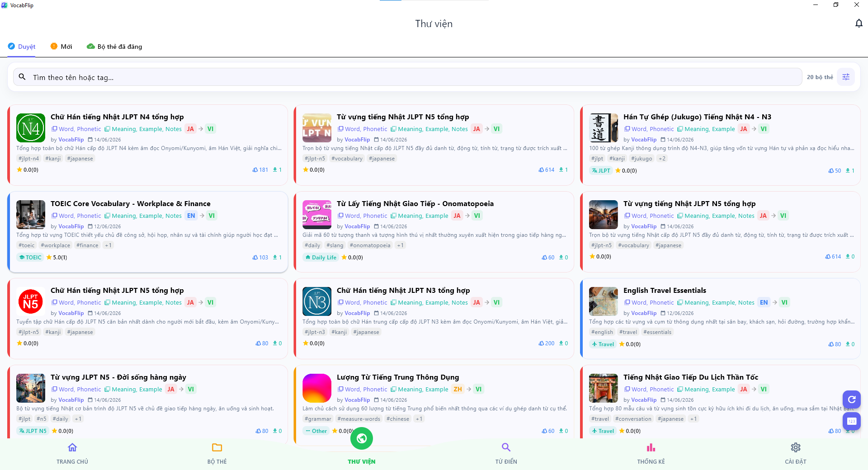Open the Thống kê chart icon

click(x=651, y=447)
